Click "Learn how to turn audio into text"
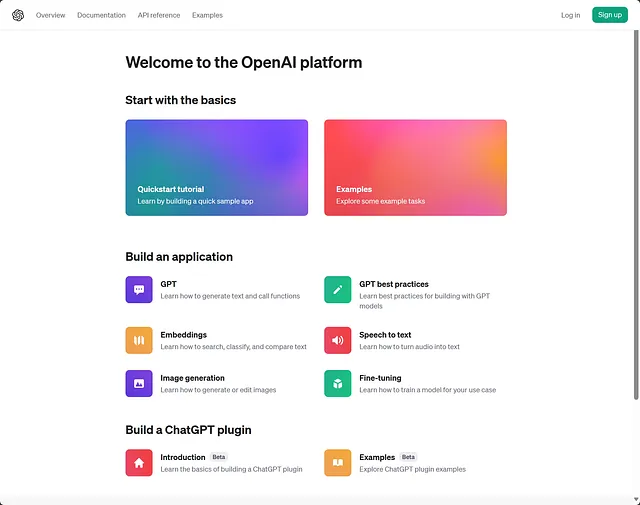640x505 pixels. 409,347
